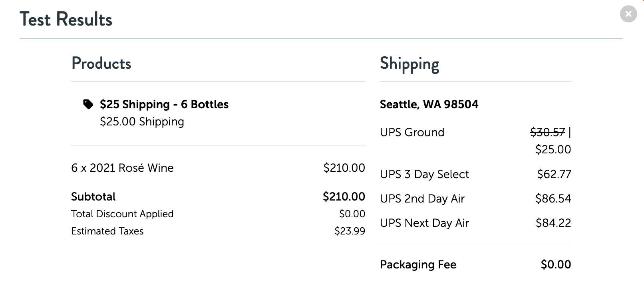Click the Test Results heading
Screen dimensions: 644x286
tap(66, 19)
